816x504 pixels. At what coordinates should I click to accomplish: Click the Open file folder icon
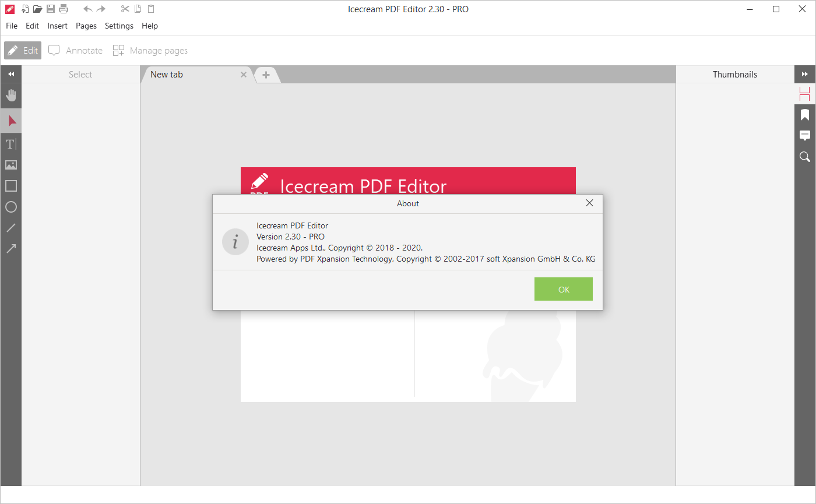point(37,9)
